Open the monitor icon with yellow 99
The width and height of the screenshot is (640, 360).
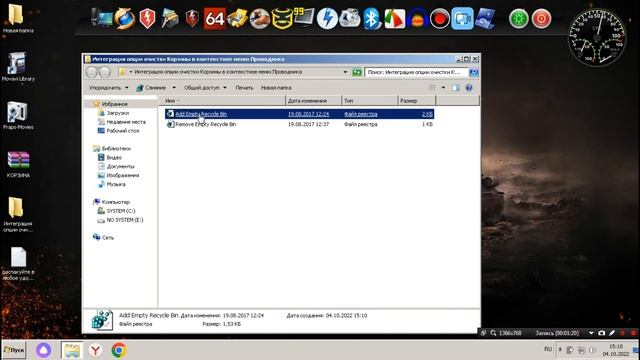(304, 17)
